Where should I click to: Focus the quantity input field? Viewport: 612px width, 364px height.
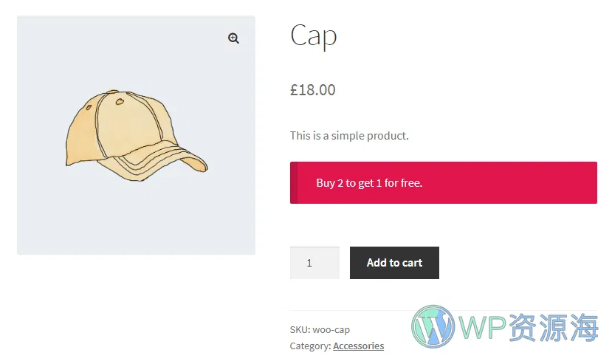(314, 263)
